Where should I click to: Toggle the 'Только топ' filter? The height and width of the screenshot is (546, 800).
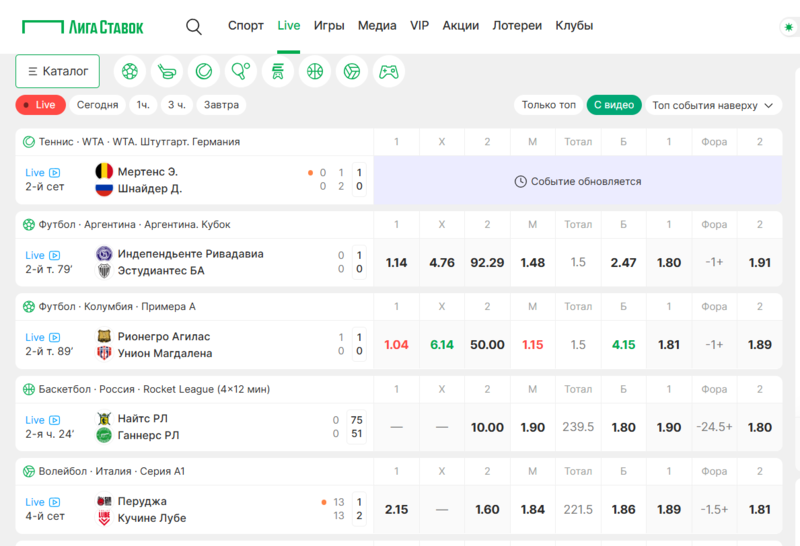548,105
